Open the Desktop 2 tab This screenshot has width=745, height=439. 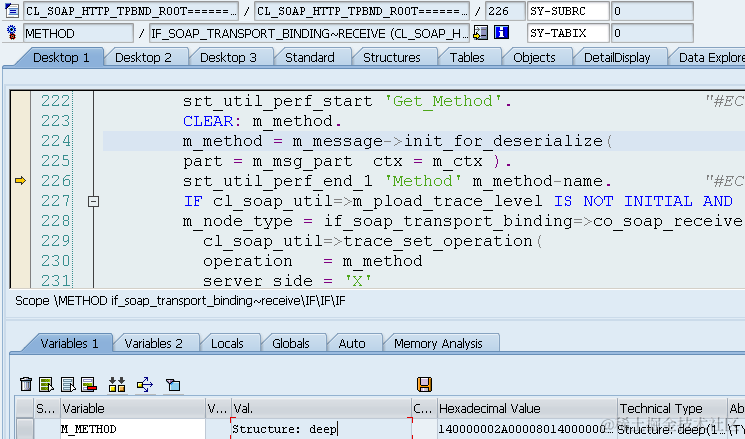tap(143, 57)
